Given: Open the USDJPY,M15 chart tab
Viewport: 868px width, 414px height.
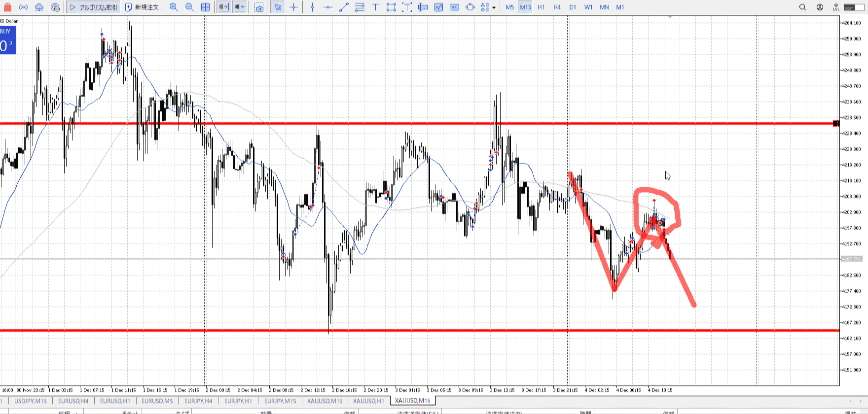Looking at the screenshot, I should (x=30, y=401).
